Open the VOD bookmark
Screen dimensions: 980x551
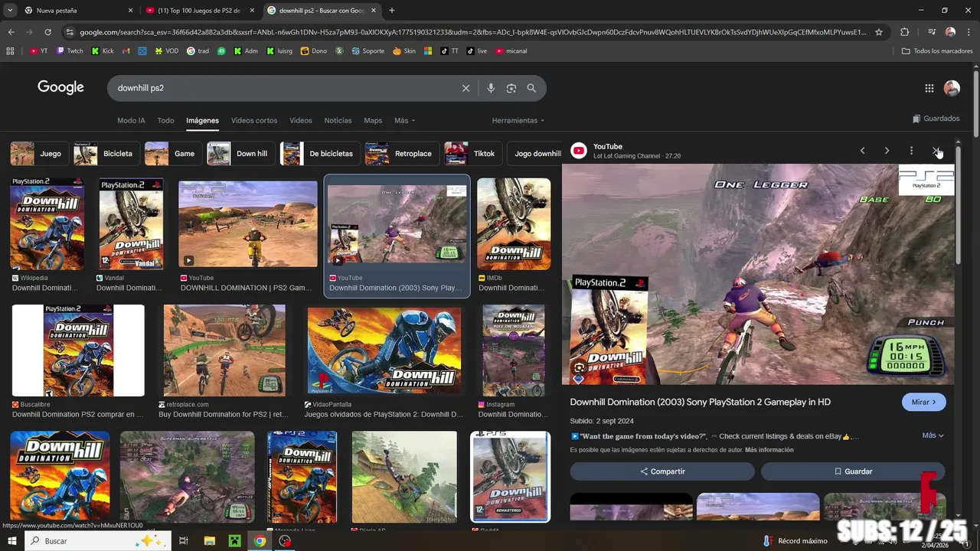pos(166,51)
